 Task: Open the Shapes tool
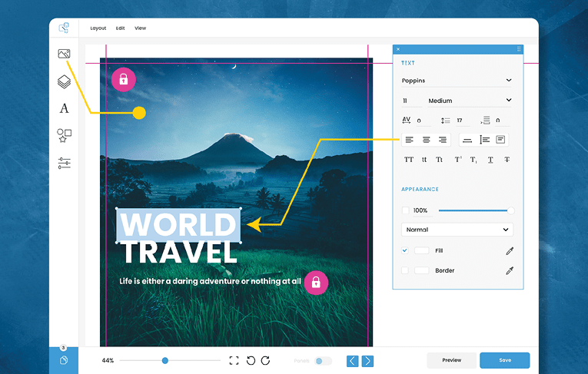(x=65, y=136)
